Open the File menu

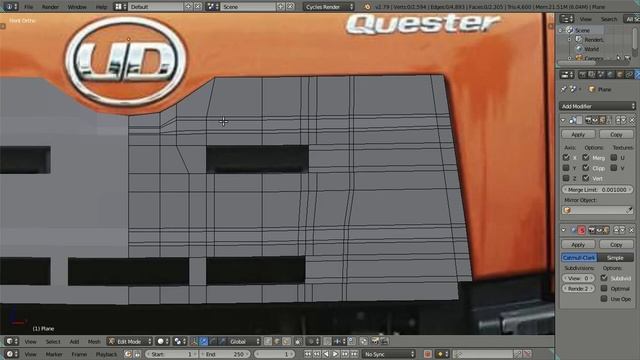click(x=29, y=7)
